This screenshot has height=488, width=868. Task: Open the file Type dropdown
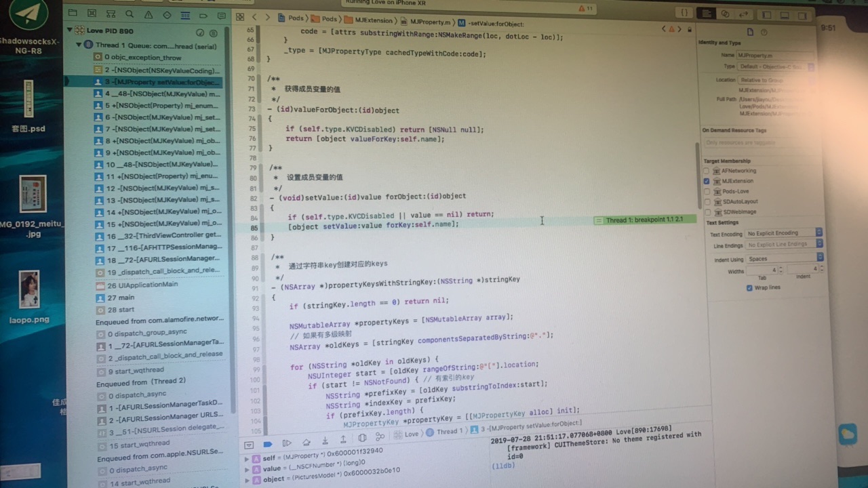click(776, 67)
